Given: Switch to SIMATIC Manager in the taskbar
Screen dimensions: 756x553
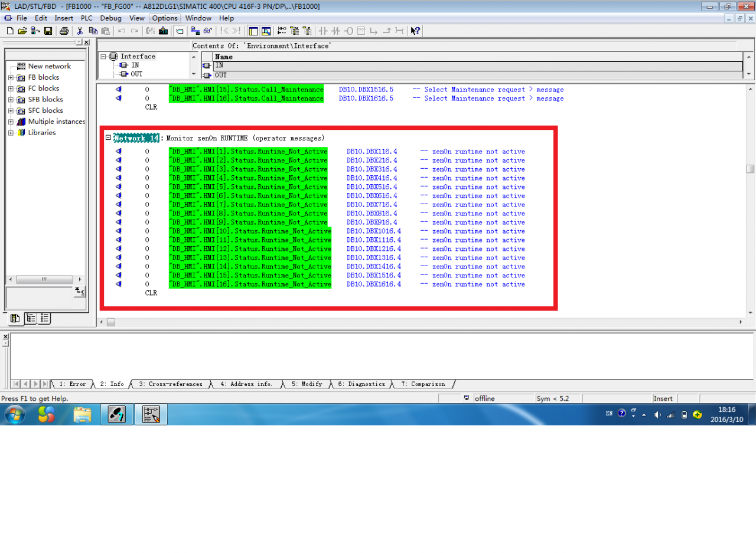Looking at the screenshot, I should click(x=116, y=414).
